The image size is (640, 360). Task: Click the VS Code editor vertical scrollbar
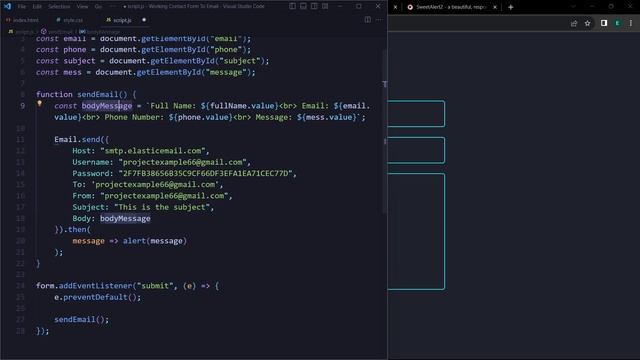[x=384, y=131]
